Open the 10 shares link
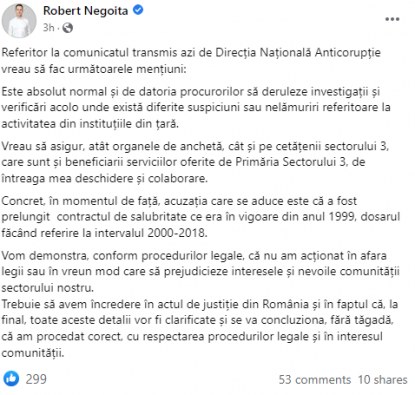Image resolution: width=415 pixels, height=395 pixels. coord(383,380)
